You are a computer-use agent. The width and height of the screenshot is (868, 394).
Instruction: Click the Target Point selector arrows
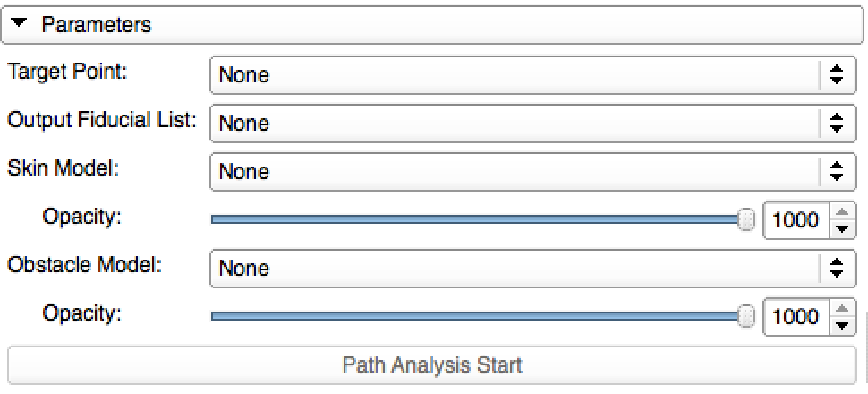(x=837, y=75)
